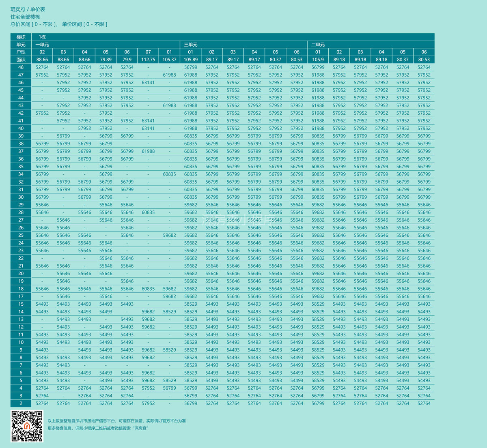Click the floor 2 row label
Image resolution: width=487 pixels, height=448 pixels.
click(21, 403)
